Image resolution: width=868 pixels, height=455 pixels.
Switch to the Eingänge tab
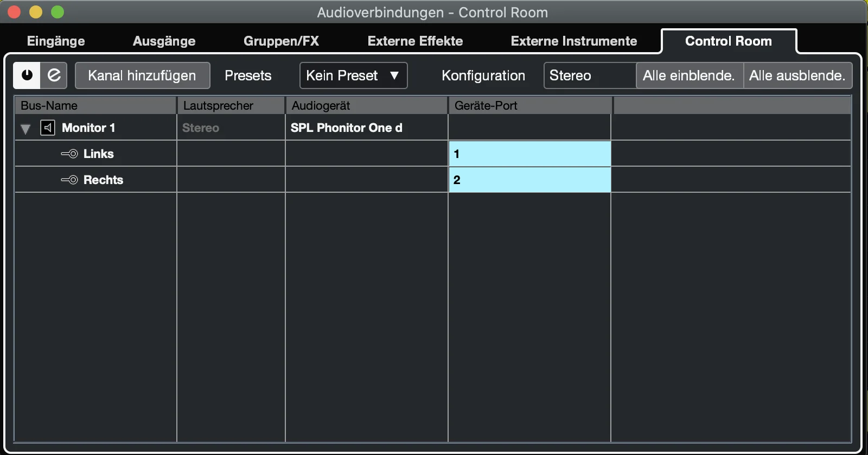point(56,41)
